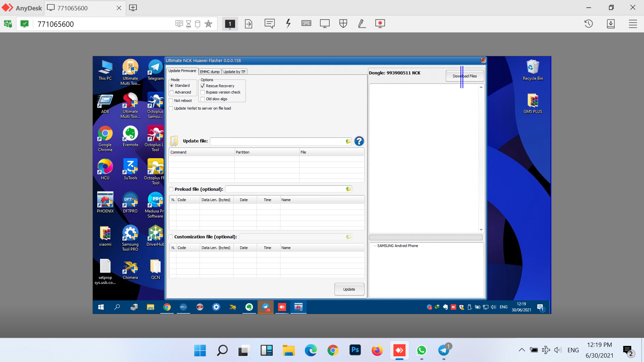
Task: Select SAMSUNG Android Phone device entry
Action: tap(397, 246)
